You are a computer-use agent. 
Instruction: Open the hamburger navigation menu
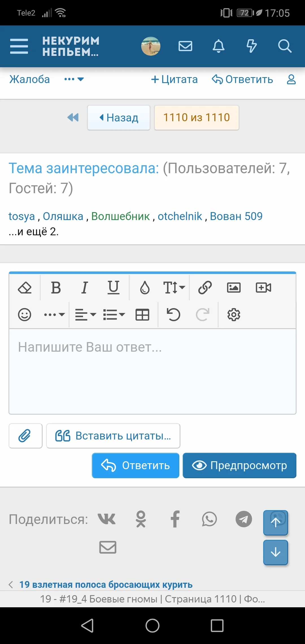click(19, 46)
